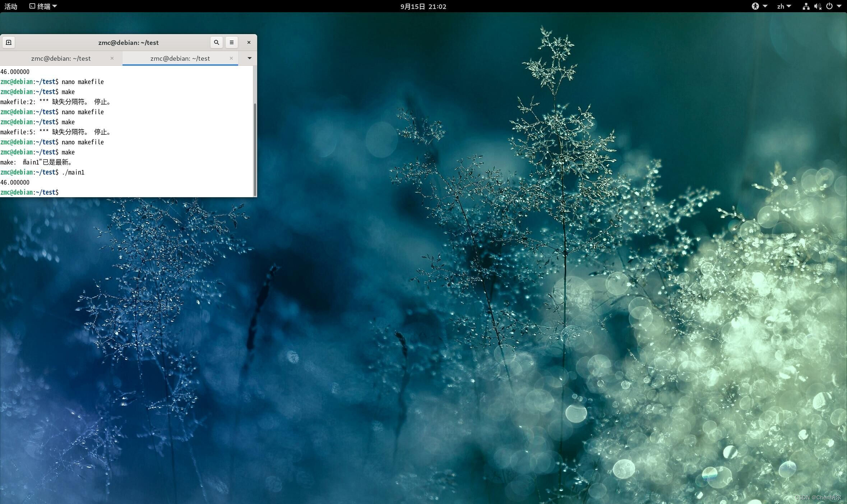Click the terminal search magnifier icon
This screenshot has width=847, height=504.
216,42
